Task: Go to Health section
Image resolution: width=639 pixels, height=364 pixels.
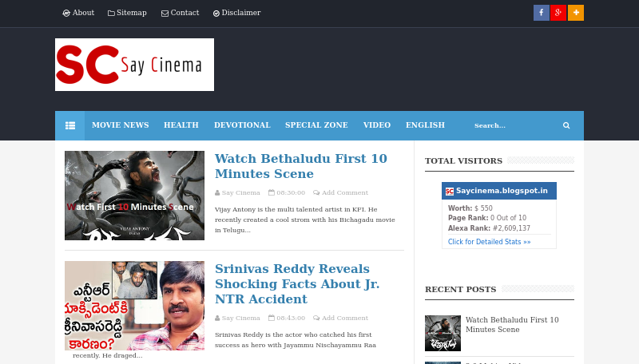Action: point(181,125)
